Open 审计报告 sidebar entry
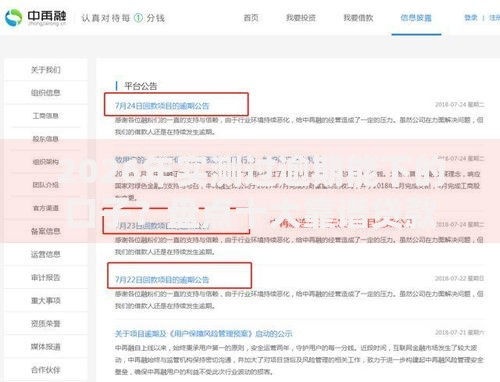 [x=46, y=277]
